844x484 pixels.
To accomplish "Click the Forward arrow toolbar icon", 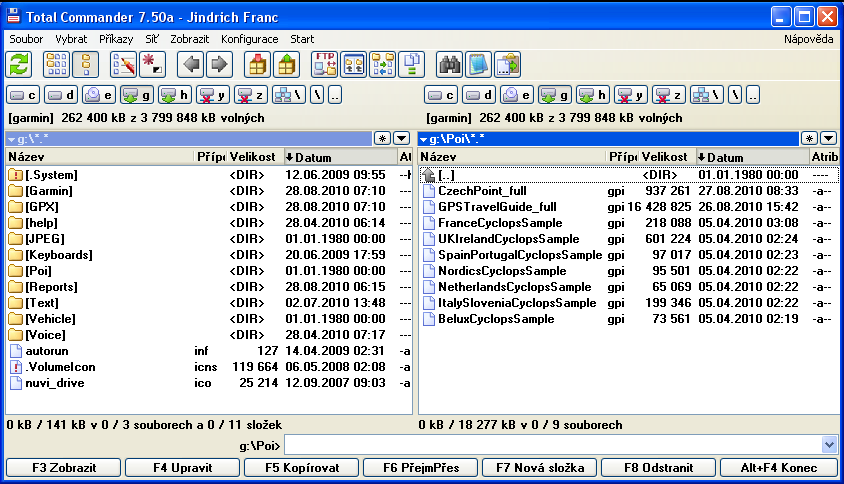I will click(218, 64).
